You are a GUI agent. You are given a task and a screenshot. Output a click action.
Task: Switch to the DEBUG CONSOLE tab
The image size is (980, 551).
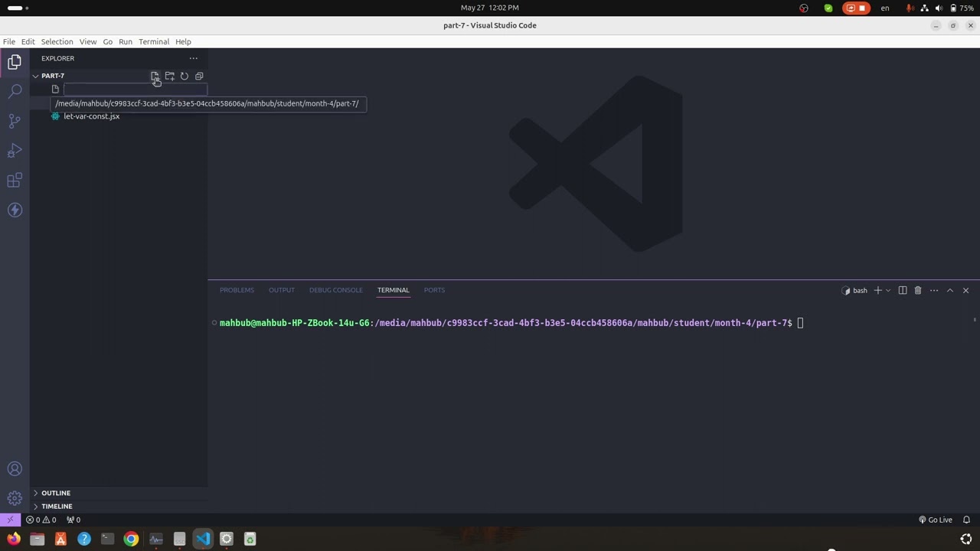coord(336,290)
